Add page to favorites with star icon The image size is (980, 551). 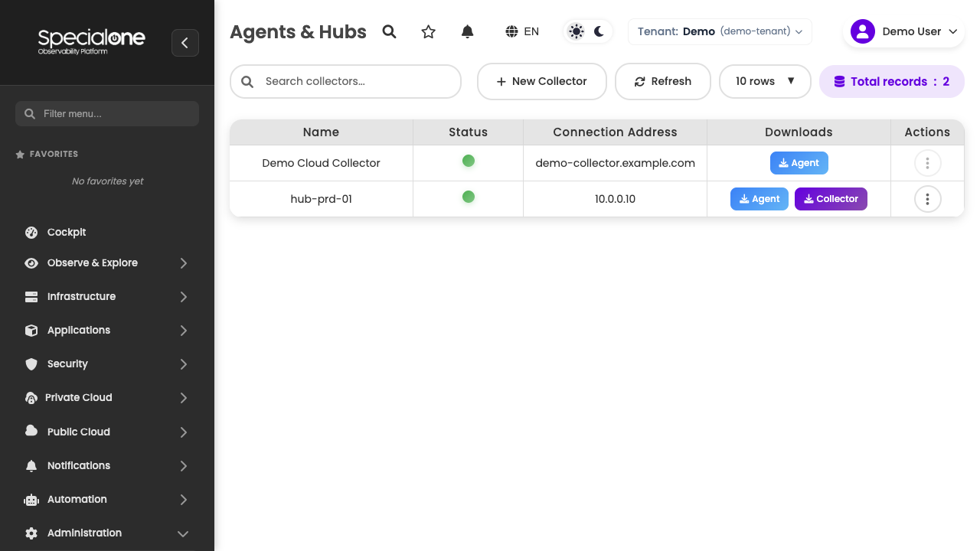click(x=429, y=31)
